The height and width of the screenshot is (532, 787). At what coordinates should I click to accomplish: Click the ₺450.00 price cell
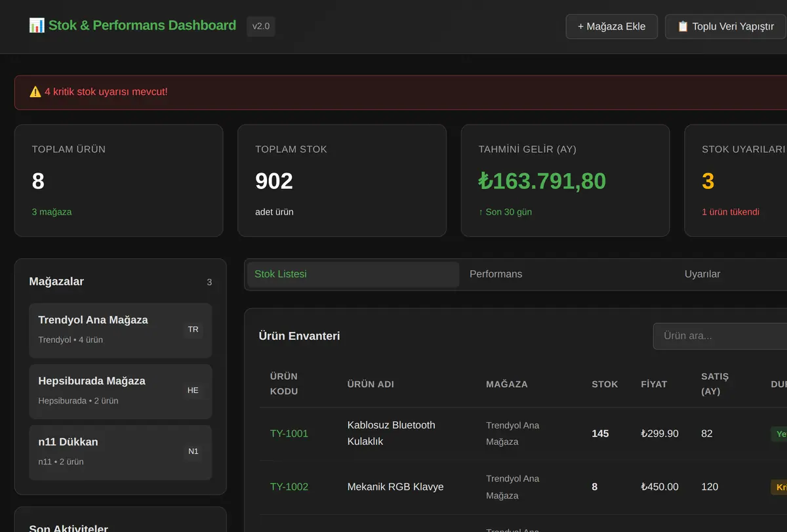[660, 487]
